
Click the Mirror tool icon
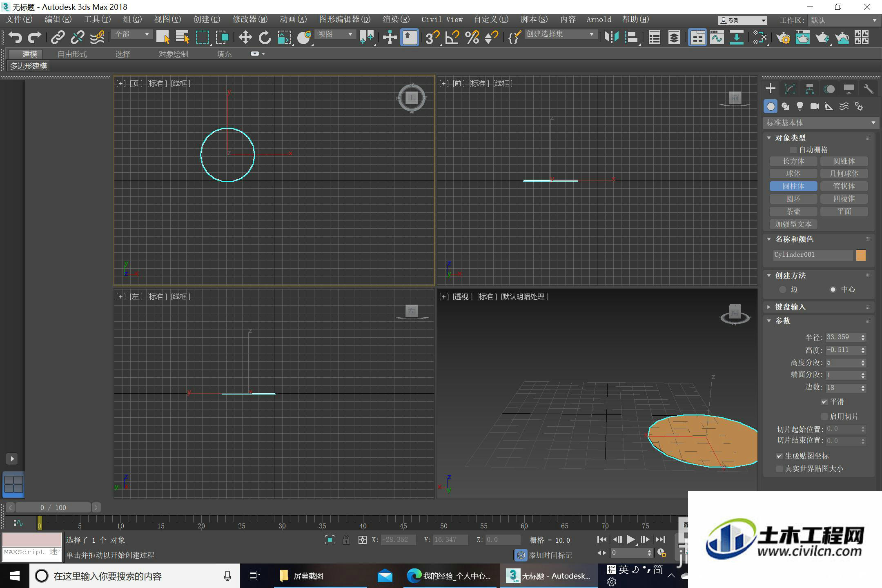[x=611, y=37]
